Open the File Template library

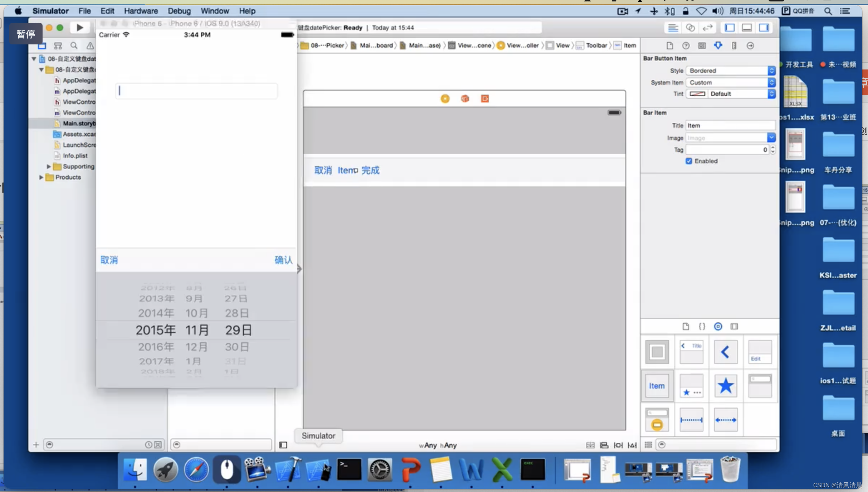click(x=686, y=326)
